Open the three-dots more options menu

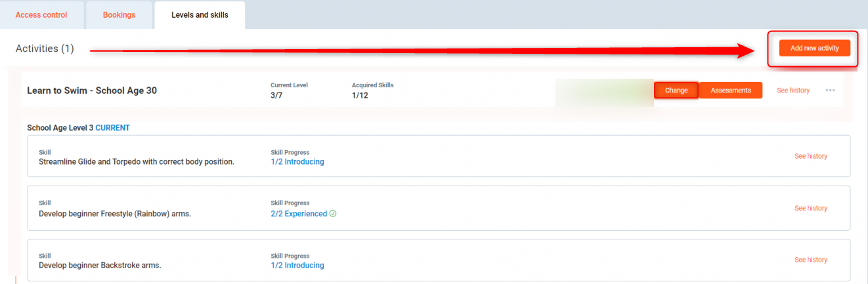(830, 91)
